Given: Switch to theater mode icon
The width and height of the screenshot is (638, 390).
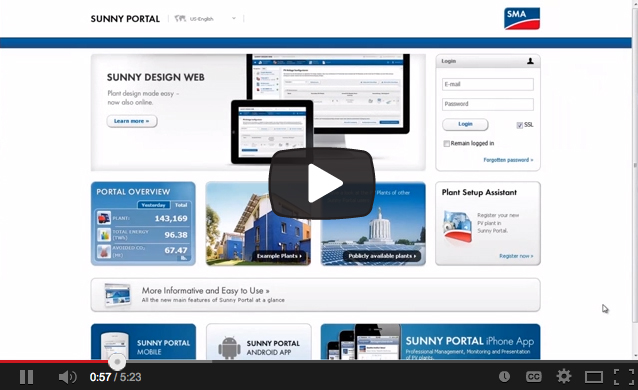Looking at the screenshot, I should point(594,377).
